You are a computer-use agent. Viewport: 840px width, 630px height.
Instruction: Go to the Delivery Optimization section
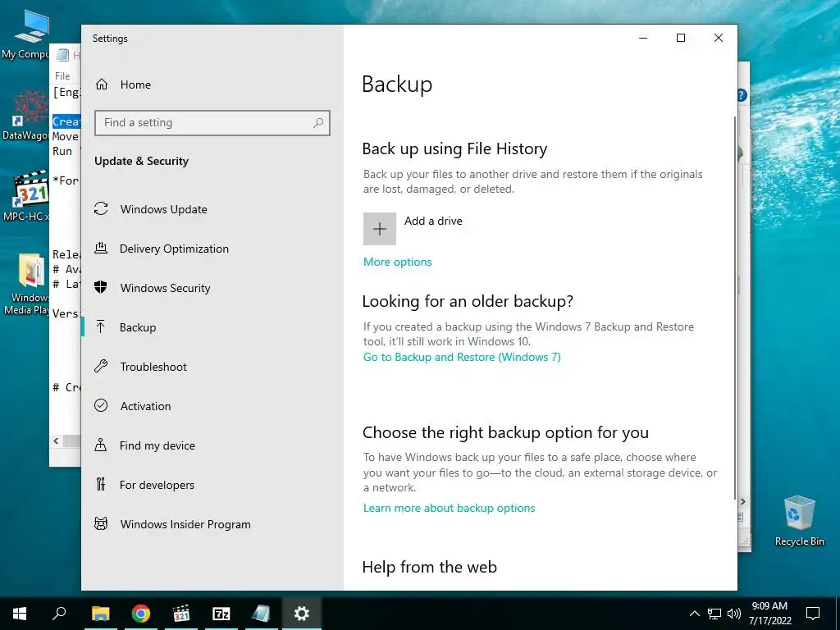tap(174, 249)
